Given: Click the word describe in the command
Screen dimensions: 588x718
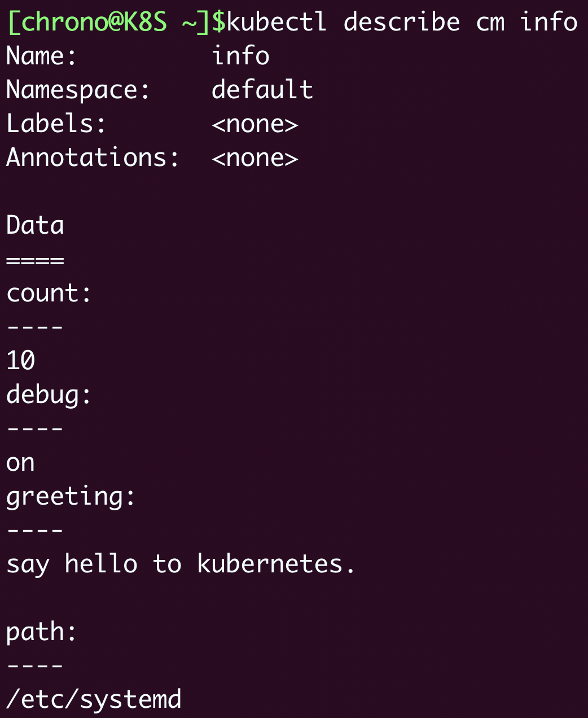Looking at the screenshot, I should 401,23.
